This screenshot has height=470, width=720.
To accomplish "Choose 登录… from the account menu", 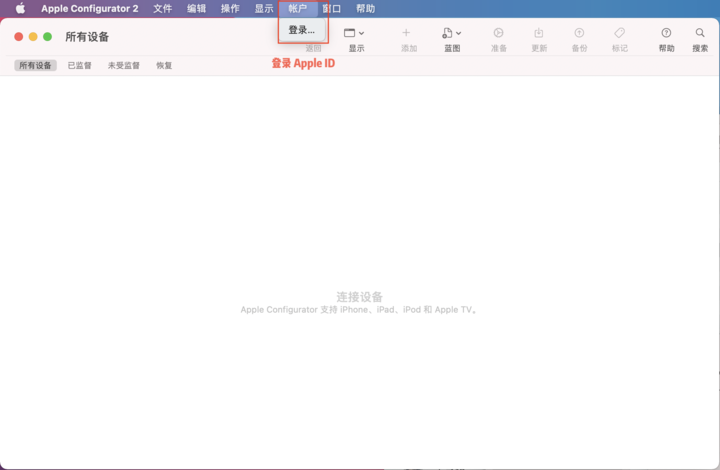I will [302, 30].
